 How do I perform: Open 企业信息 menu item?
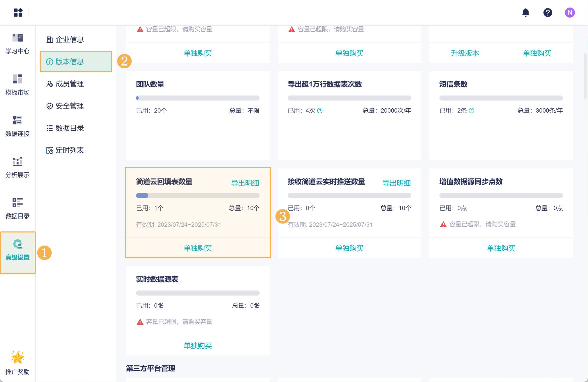pos(69,40)
